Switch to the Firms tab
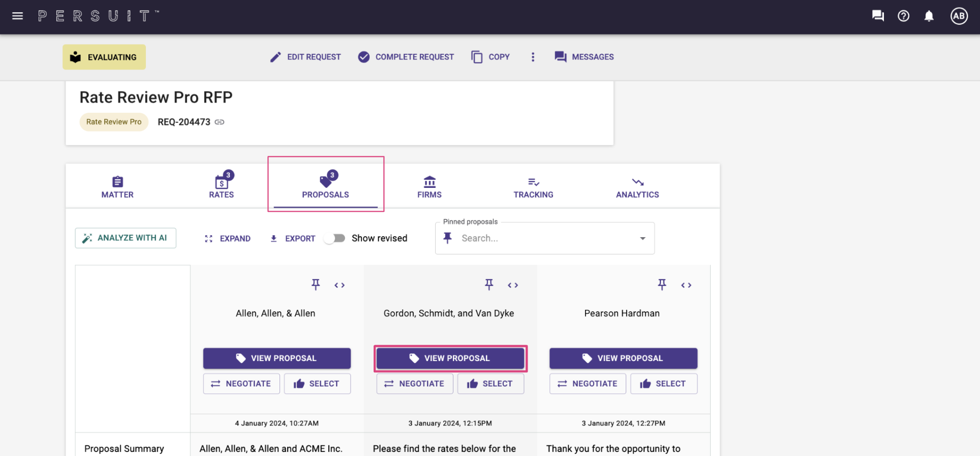 [x=430, y=187]
